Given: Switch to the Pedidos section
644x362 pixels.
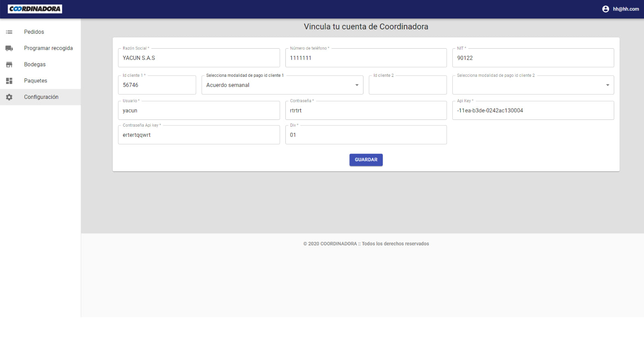Looking at the screenshot, I should point(34,31).
